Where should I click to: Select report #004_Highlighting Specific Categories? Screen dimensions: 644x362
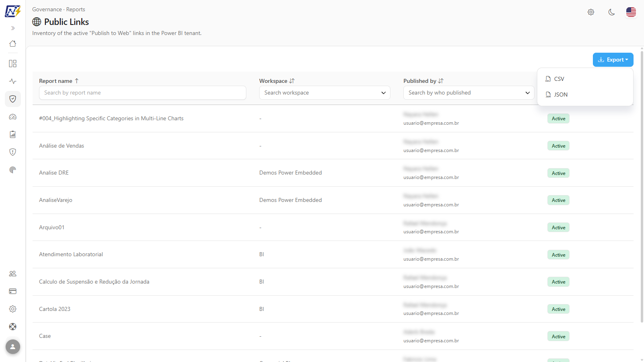[111, 118]
